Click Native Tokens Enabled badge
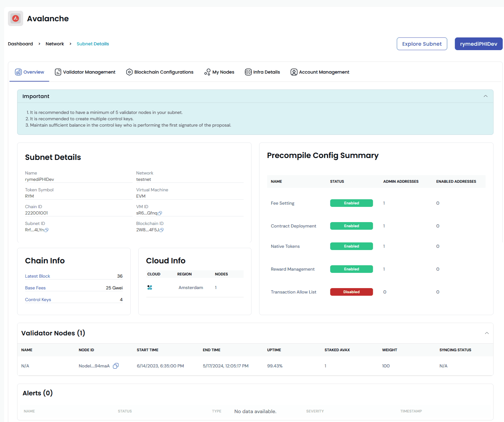The width and height of the screenshot is (504, 422). [x=352, y=246]
